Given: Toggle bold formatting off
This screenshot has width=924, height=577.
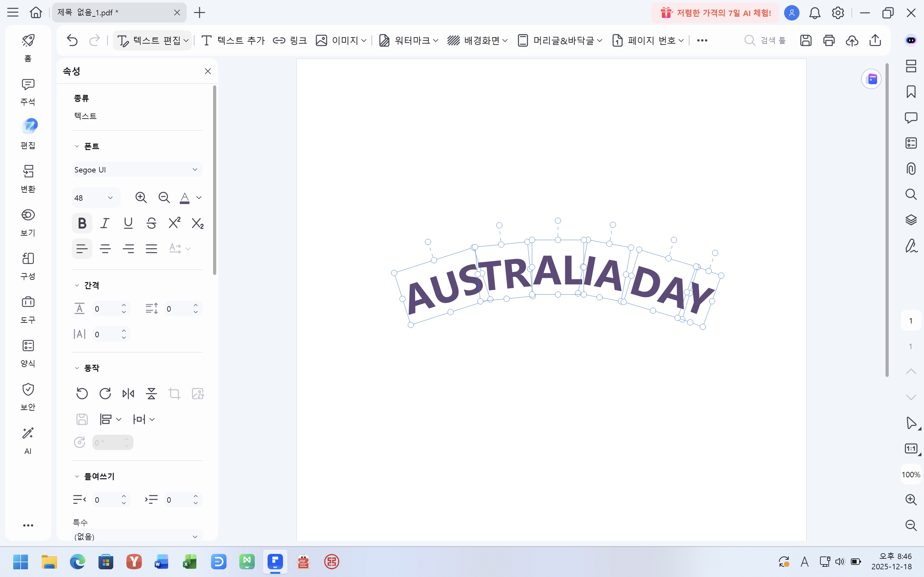Looking at the screenshot, I should 82,223.
